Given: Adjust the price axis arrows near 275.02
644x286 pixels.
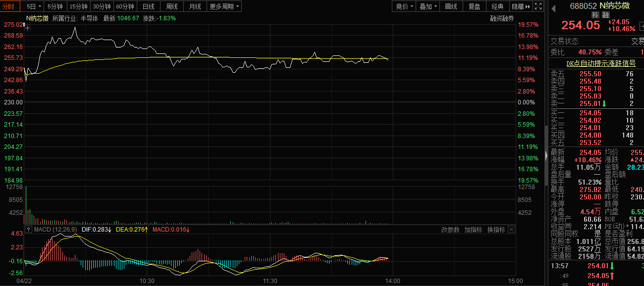Looking at the screenshot, I should click(23, 24).
